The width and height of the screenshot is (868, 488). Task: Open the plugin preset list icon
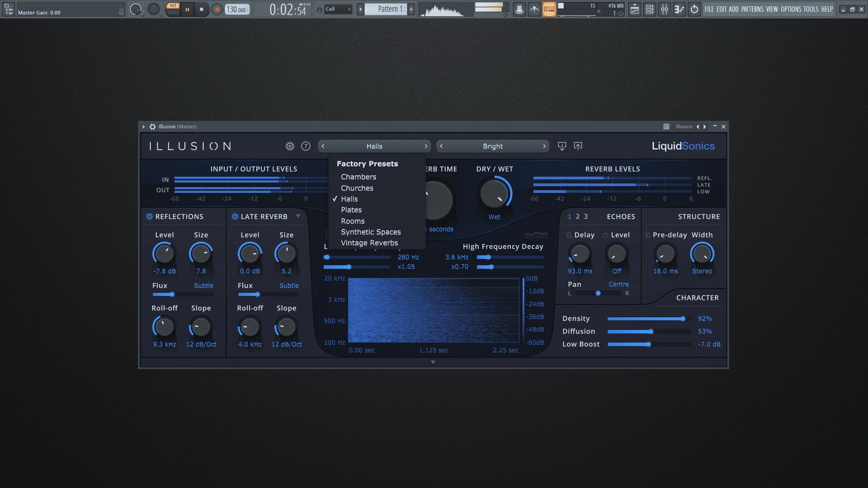click(x=666, y=127)
